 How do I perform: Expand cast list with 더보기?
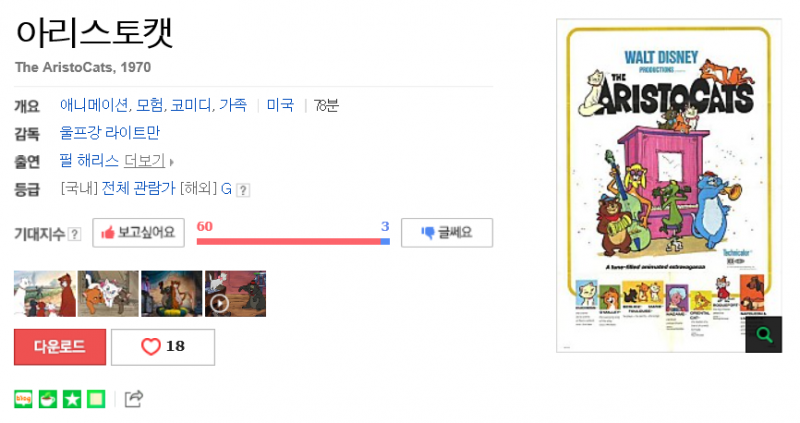[x=144, y=161]
